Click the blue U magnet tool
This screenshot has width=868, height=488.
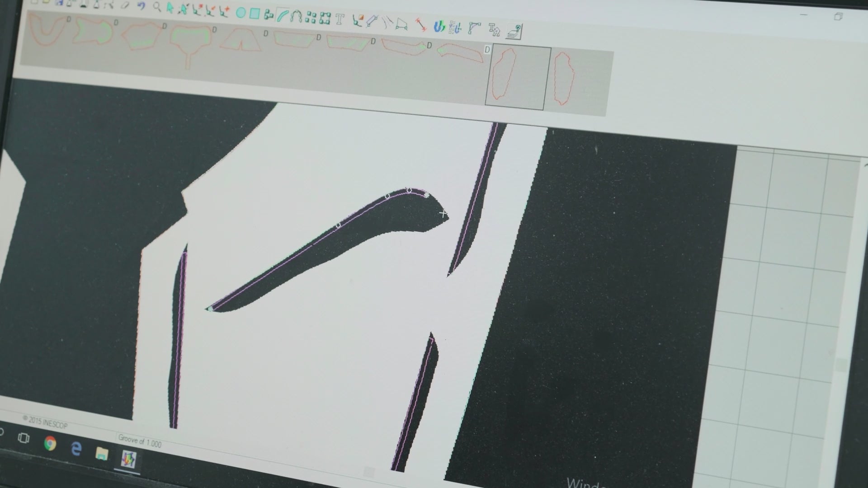click(439, 27)
